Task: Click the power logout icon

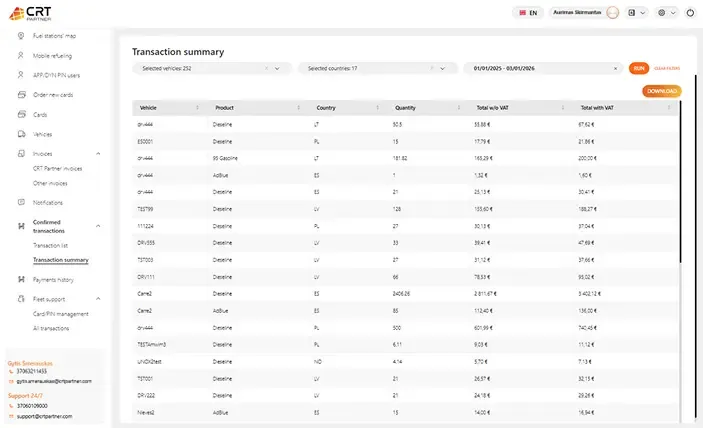Action: (690, 13)
